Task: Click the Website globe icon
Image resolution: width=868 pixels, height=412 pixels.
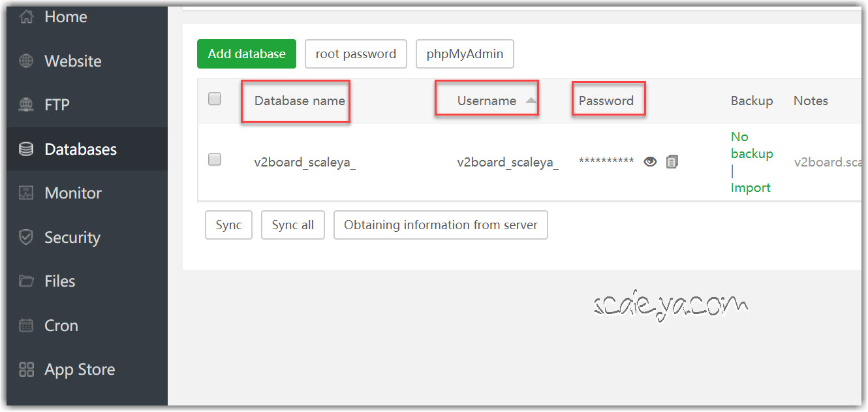Action: 26,61
